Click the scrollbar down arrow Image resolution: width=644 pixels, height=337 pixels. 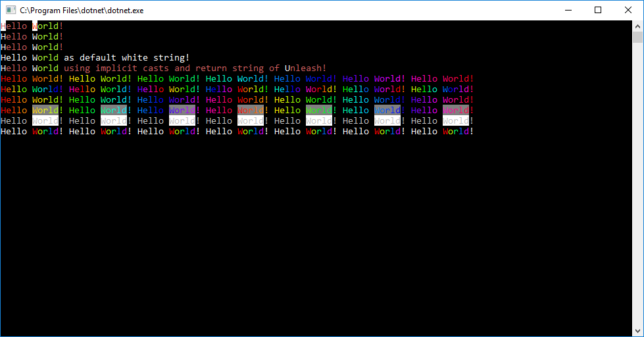[x=638, y=331]
